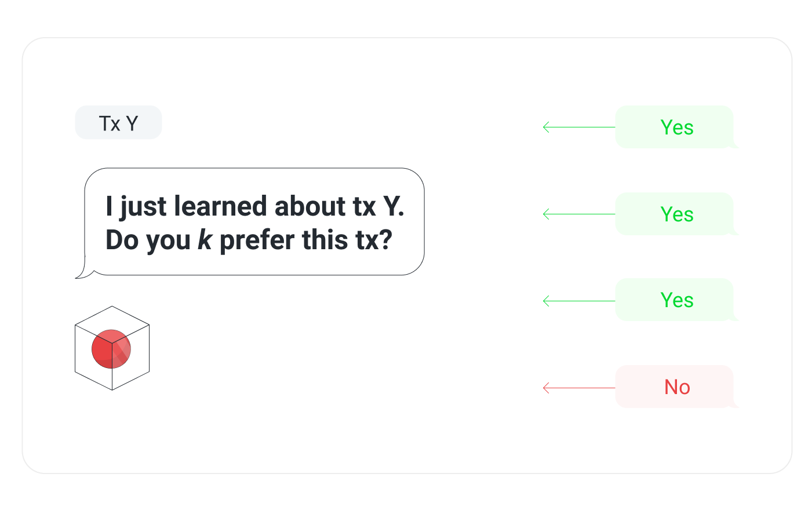
Task: Click the arrowhead of the red arrow
Action: tap(546, 388)
